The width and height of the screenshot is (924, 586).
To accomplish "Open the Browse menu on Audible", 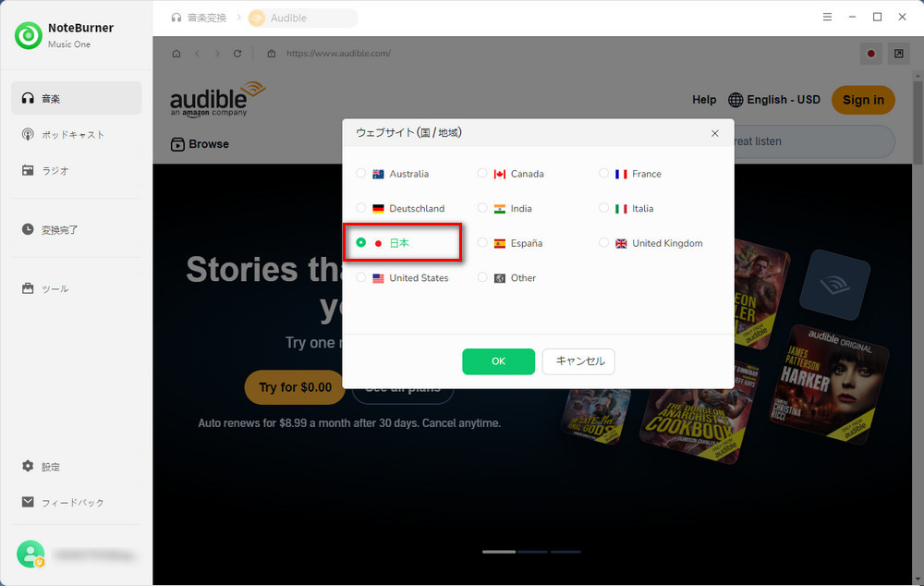I will point(200,144).
